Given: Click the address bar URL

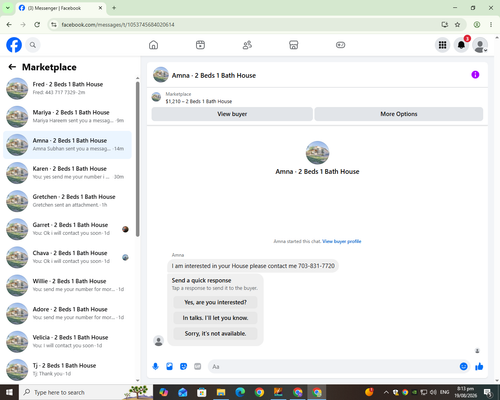Looking at the screenshot, I should click(118, 25).
